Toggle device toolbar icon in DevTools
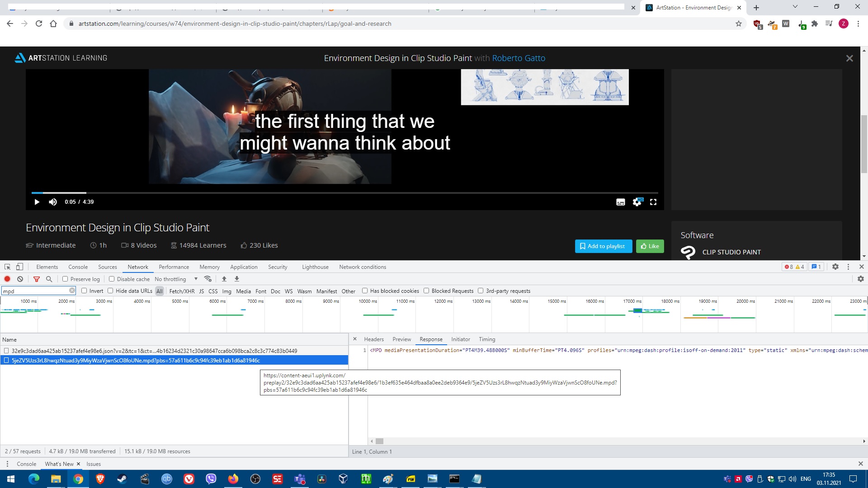Screen dimensions: 868x488 coord(19,267)
